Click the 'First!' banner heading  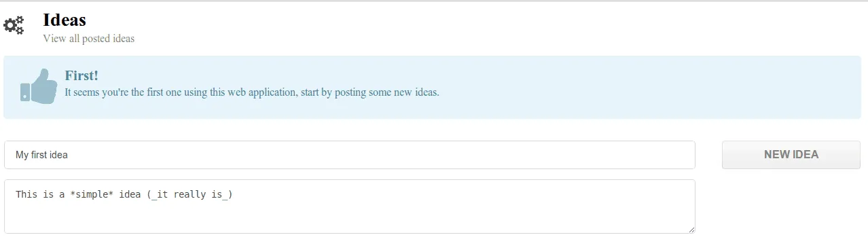tap(82, 75)
